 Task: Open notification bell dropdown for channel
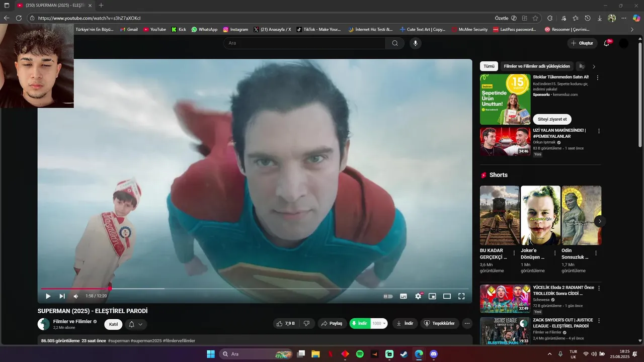(136, 324)
